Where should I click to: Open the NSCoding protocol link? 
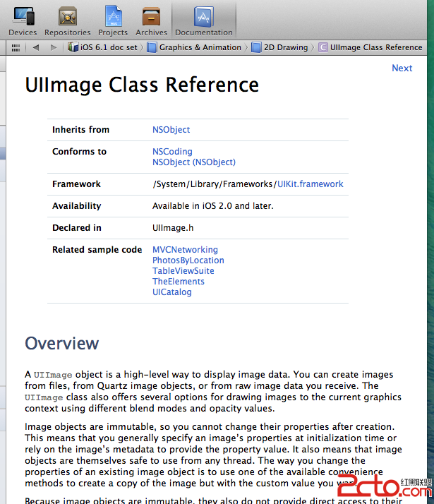coord(172,152)
